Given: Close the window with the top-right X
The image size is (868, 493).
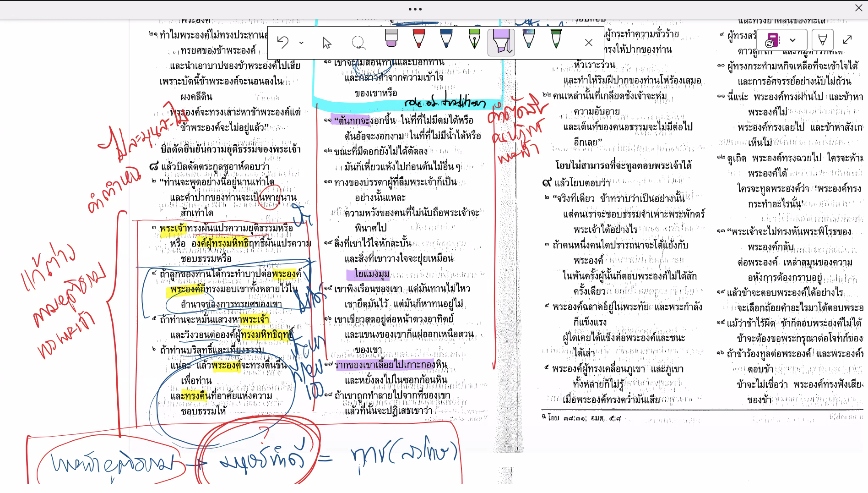Looking at the screenshot, I should (x=859, y=8).
